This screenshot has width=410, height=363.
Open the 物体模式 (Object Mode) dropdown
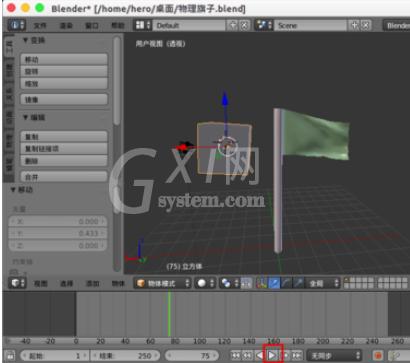coord(163,283)
